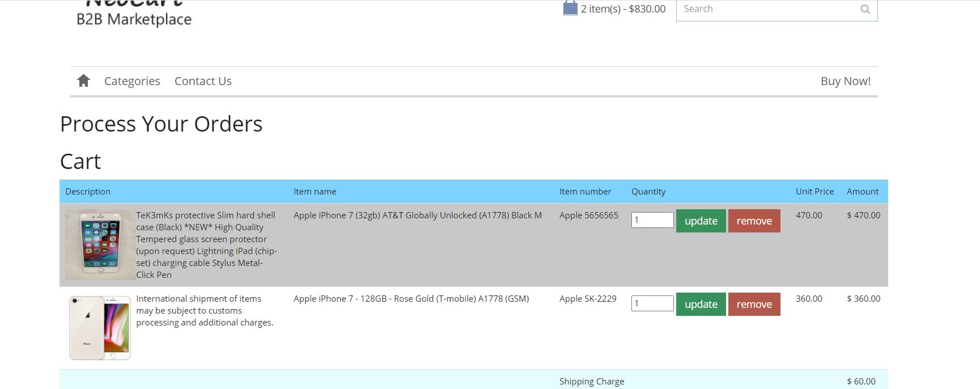Open thumbnail of iPhone with red wallpaper

[x=100, y=244]
